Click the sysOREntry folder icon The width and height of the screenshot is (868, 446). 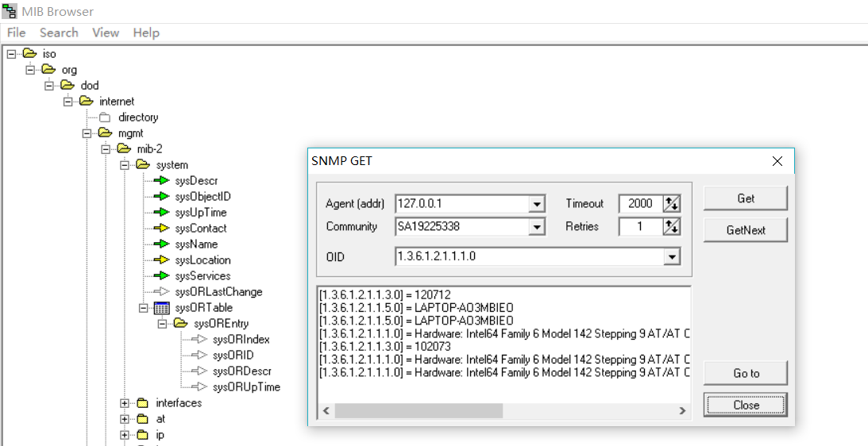(180, 324)
